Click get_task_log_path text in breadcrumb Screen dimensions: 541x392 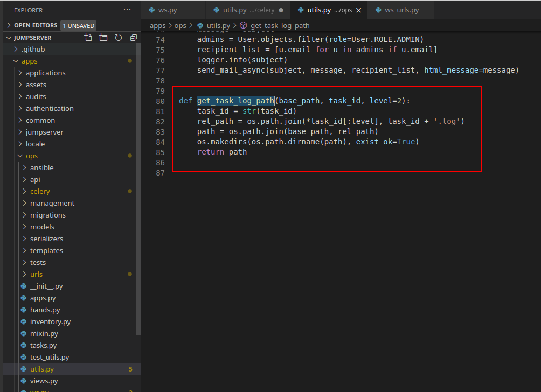(280, 25)
